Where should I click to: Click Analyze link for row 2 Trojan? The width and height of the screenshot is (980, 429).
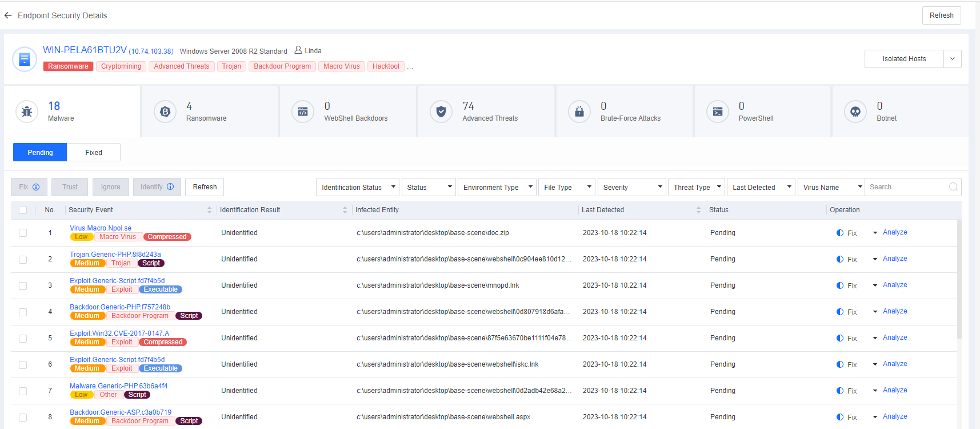click(895, 259)
